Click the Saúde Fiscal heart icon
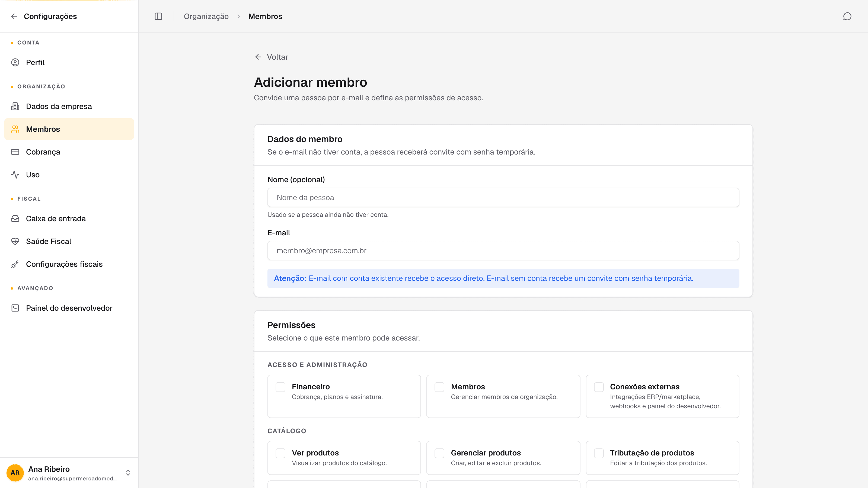The height and width of the screenshot is (488, 868). (15, 242)
